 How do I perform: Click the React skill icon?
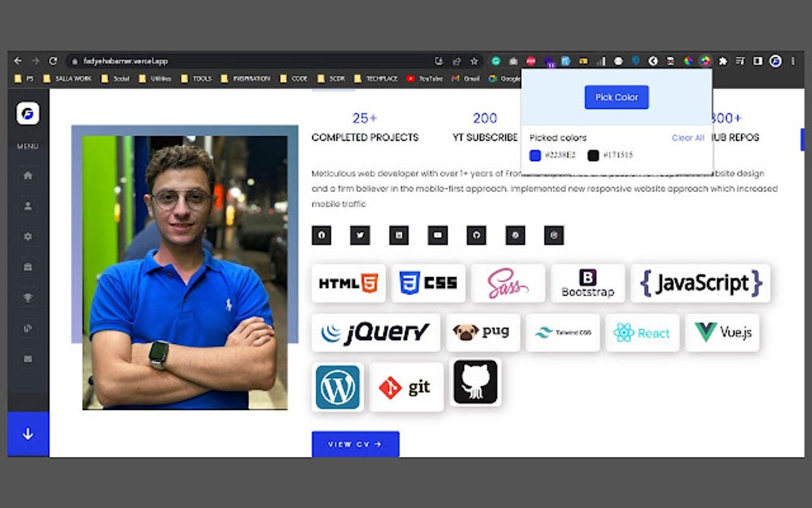coord(642,332)
